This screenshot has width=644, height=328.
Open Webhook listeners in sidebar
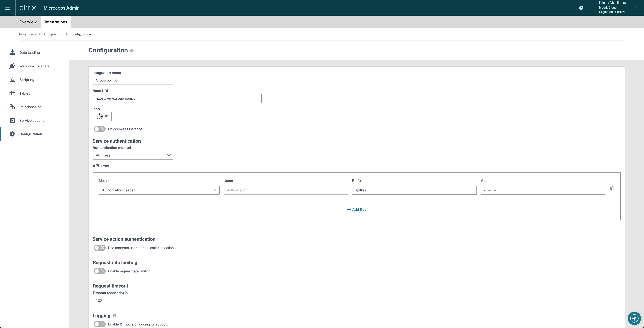point(34,66)
